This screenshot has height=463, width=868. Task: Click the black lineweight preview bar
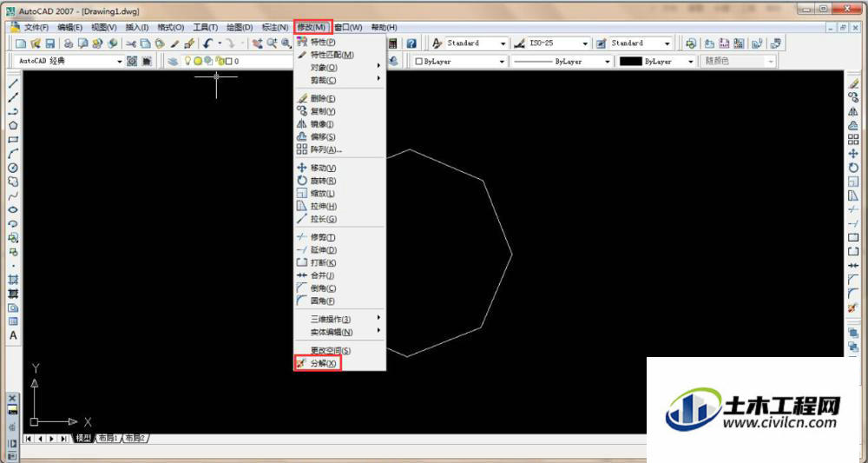click(x=630, y=62)
